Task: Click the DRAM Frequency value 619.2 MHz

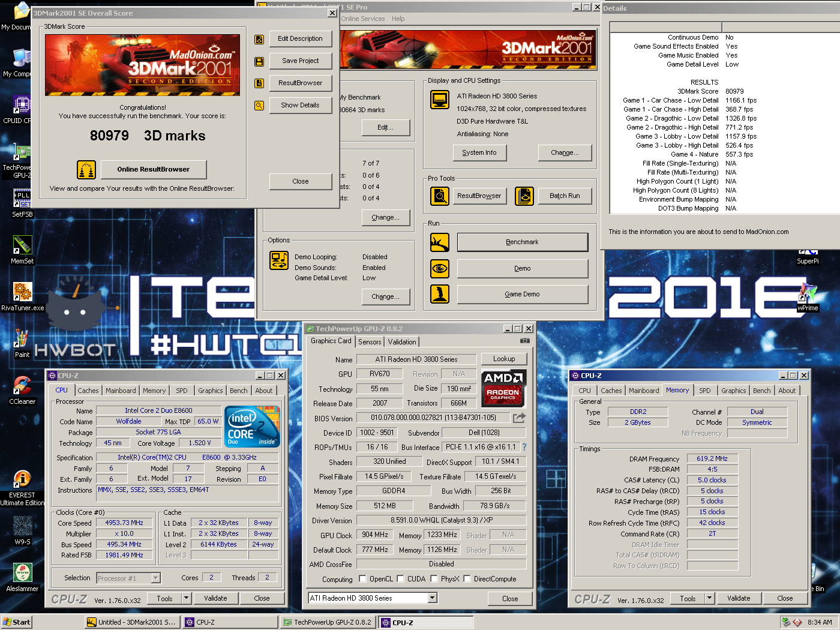Action: click(x=712, y=458)
